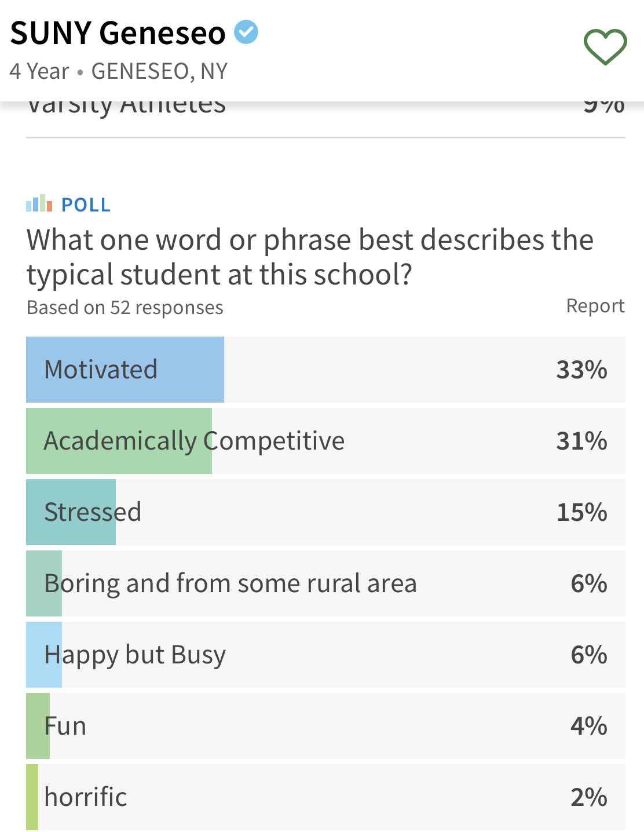This screenshot has width=644, height=832.
Task: Click the blue Motivated bar fill
Action: (125, 370)
